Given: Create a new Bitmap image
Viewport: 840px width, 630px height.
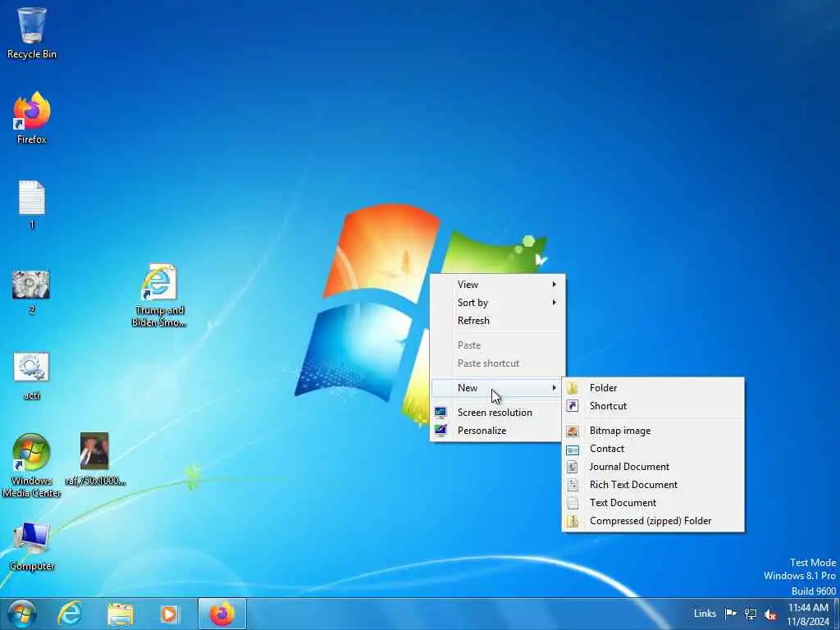Looking at the screenshot, I should (653, 431).
